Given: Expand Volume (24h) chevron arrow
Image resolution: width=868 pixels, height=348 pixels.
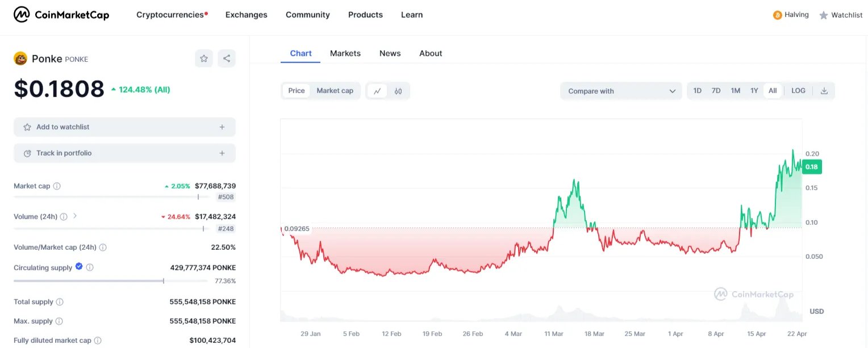Looking at the screenshot, I should (x=75, y=216).
